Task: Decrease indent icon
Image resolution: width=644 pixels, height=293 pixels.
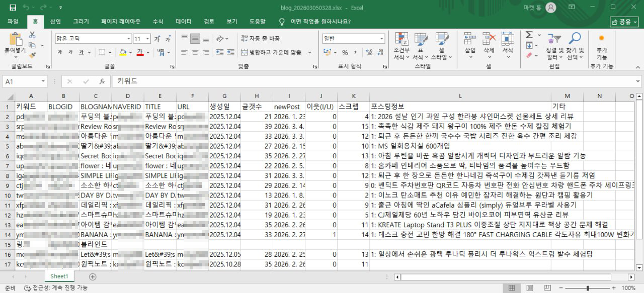Action: point(219,52)
